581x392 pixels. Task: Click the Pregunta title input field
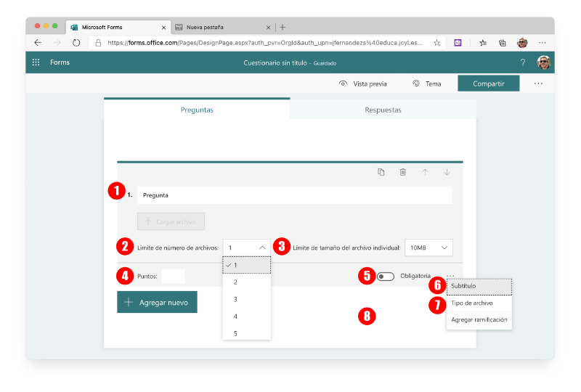[295, 195]
